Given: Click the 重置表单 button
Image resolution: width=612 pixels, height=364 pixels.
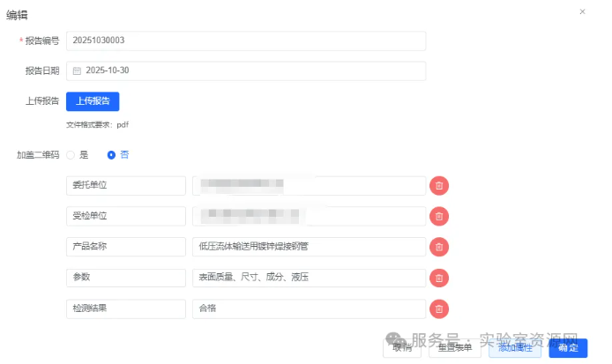Looking at the screenshot, I should pos(455,347).
